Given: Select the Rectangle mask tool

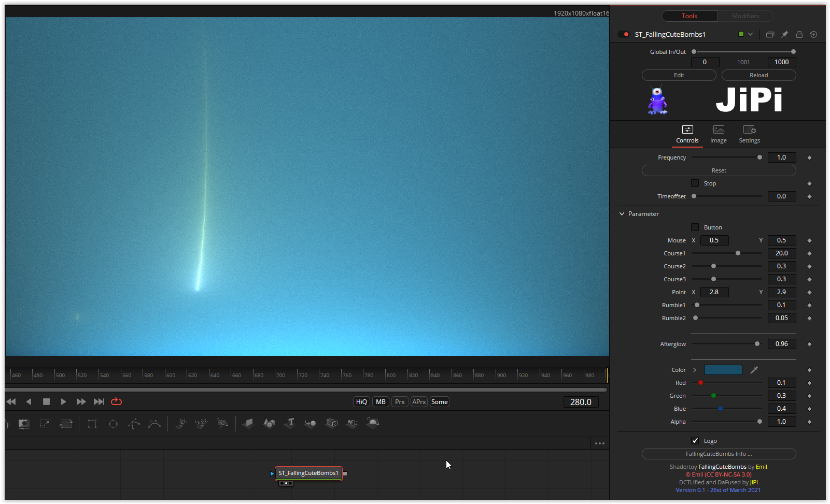Looking at the screenshot, I should [x=92, y=424].
